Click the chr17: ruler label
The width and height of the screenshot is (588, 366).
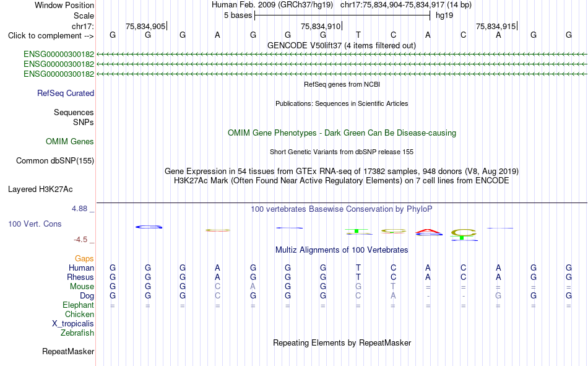[82, 26]
